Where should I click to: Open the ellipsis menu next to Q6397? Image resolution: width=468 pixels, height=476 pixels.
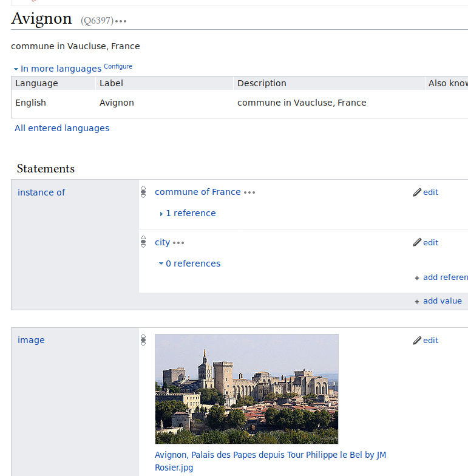click(121, 21)
